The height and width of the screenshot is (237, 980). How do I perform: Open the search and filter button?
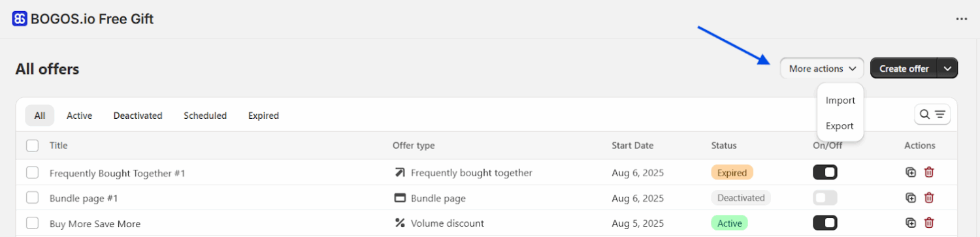tap(932, 115)
